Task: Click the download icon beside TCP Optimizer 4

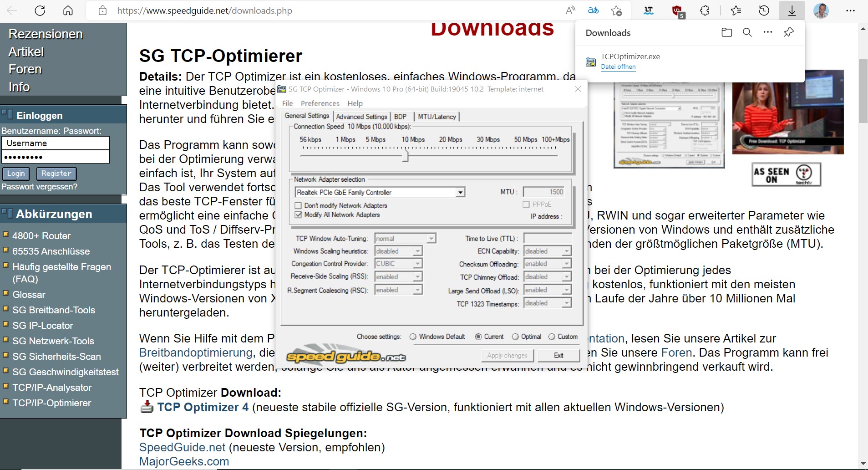Action: click(x=147, y=406)
